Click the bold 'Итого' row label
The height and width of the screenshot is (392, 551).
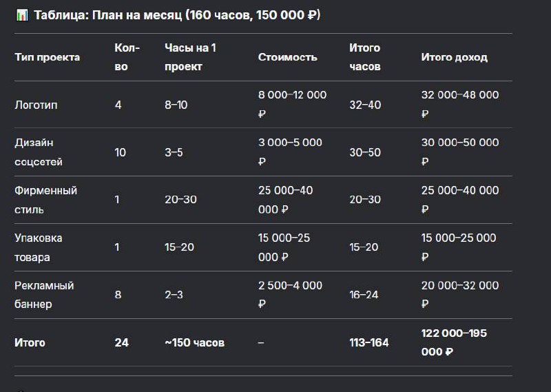click(x=30, y=342)
